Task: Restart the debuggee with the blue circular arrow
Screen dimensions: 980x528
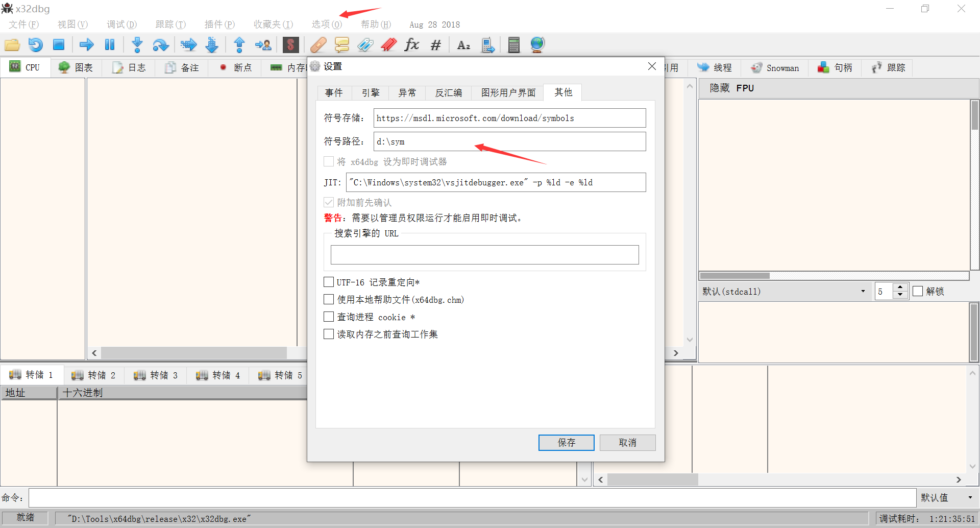Action: (x=35, y=45)
